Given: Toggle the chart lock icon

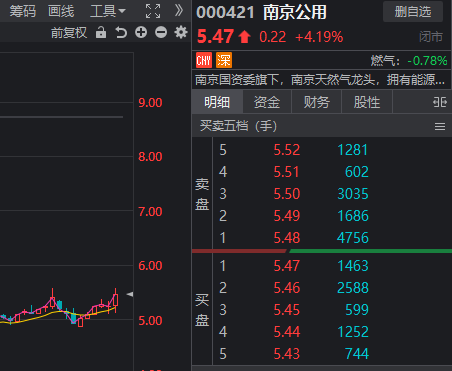Looking at the screenshot, I should [x=101, y=32].
